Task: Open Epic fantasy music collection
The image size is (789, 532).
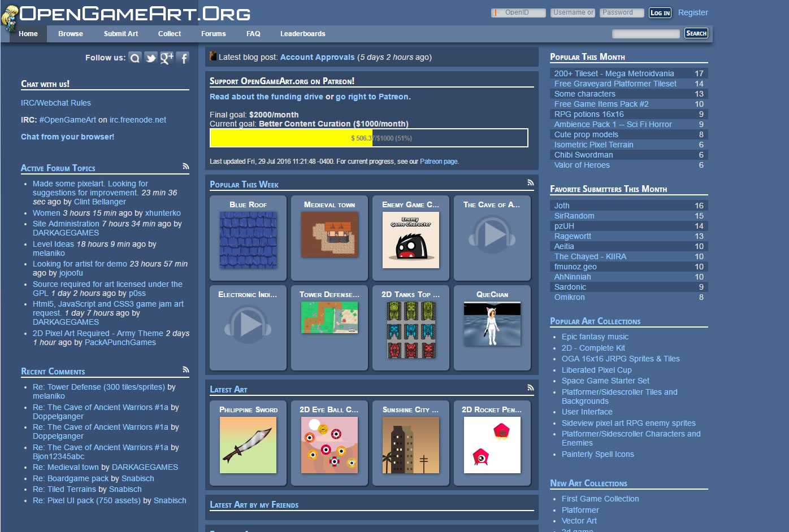Action: pyautogui.click(x=595, y=337)
